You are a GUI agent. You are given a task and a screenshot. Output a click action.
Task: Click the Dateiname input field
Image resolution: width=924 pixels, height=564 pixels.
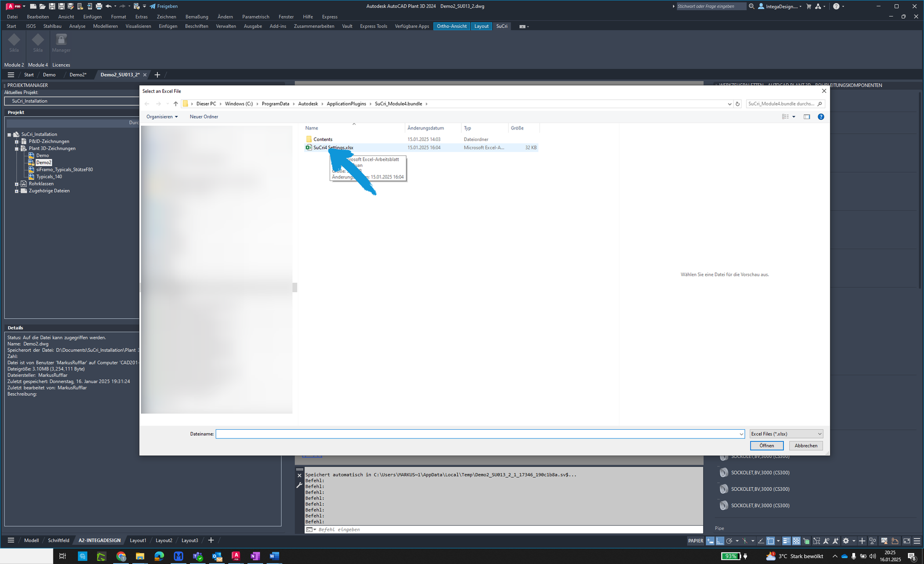click(479, 434)
